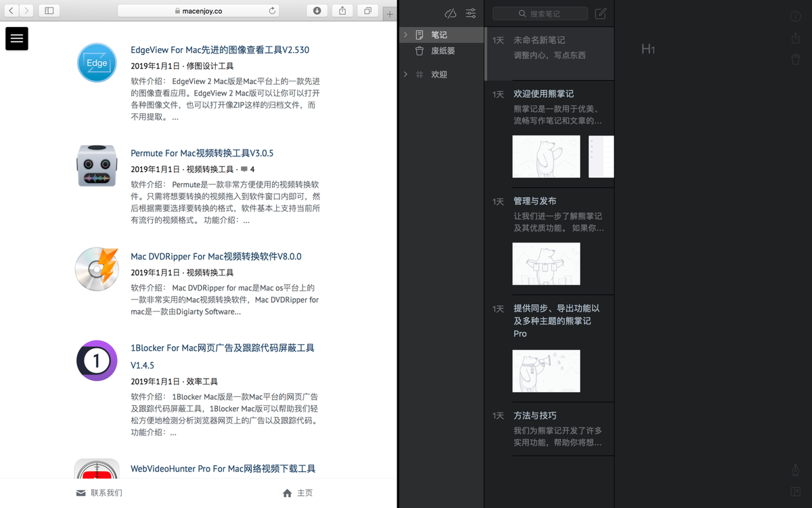Open the Safari share menu
This screenshot has width=812, height=508.
pyautogui.click(x=342, y=11)
